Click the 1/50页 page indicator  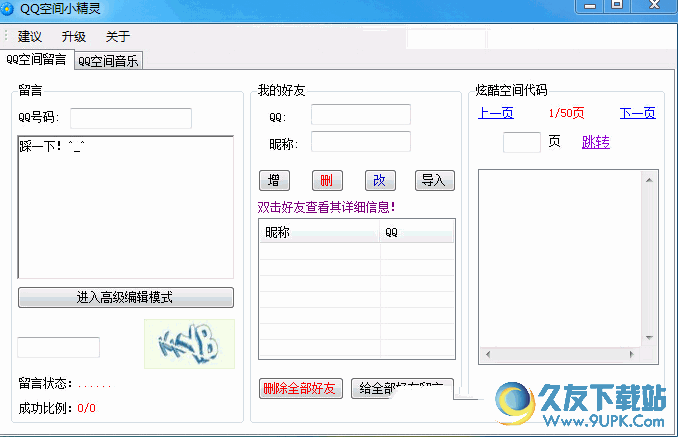coord(566,113)
